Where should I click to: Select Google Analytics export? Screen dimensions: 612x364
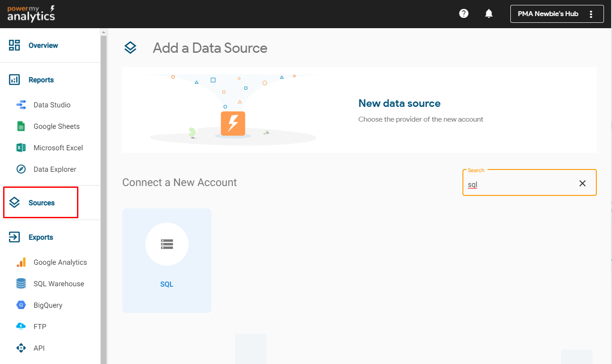(60, 262)
